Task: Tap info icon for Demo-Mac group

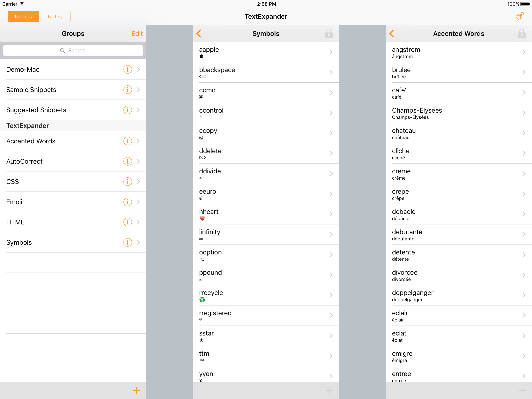Action: pos(128,69)
